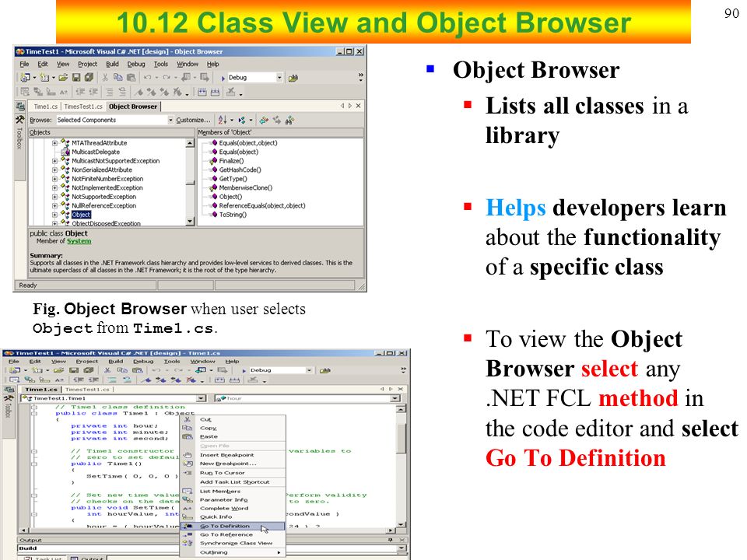747x560 pixels.
Task: Click Customize... button in Object Browser
Action: [x=193, y=120]
